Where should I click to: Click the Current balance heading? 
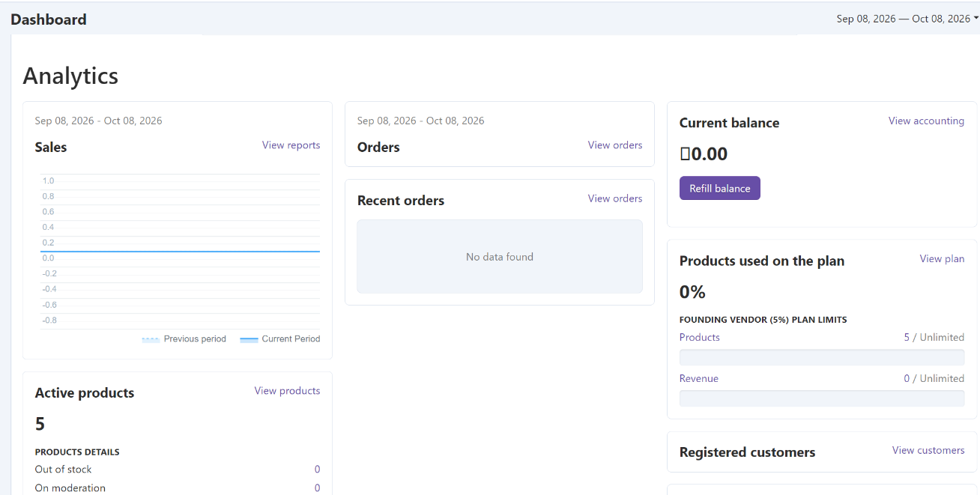(x=729, y=123)
